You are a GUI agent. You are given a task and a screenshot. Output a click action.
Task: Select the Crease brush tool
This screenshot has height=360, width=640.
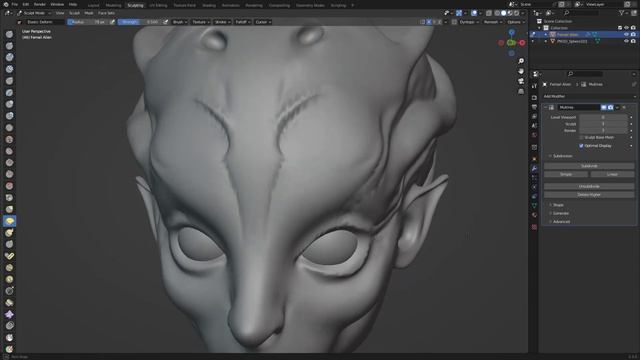[x=9, y=128]
